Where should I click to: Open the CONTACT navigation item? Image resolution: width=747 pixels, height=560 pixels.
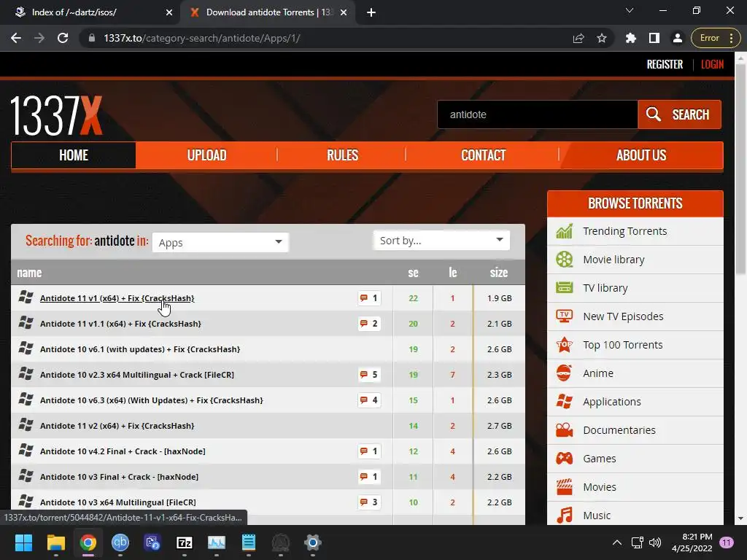pyautogui.click(x=483, y=155)
